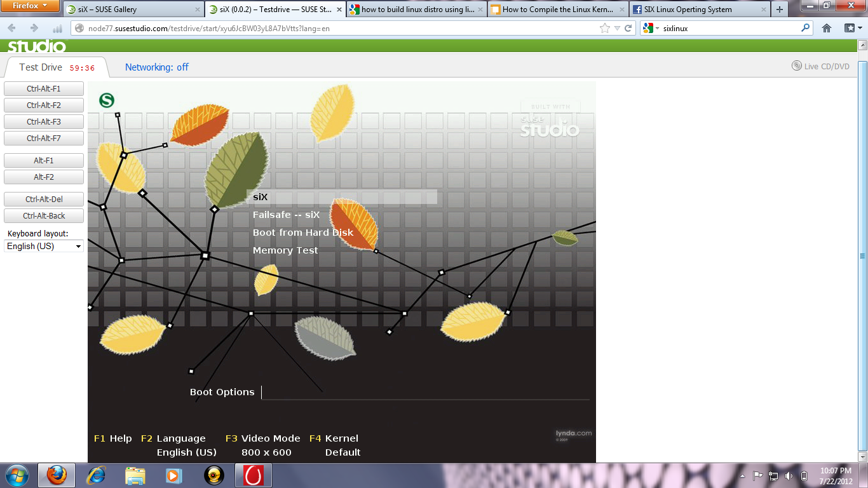868x488 pixels.
Task: Send Ctrl-Alt-F2 key combination
Action: point(44,105)
